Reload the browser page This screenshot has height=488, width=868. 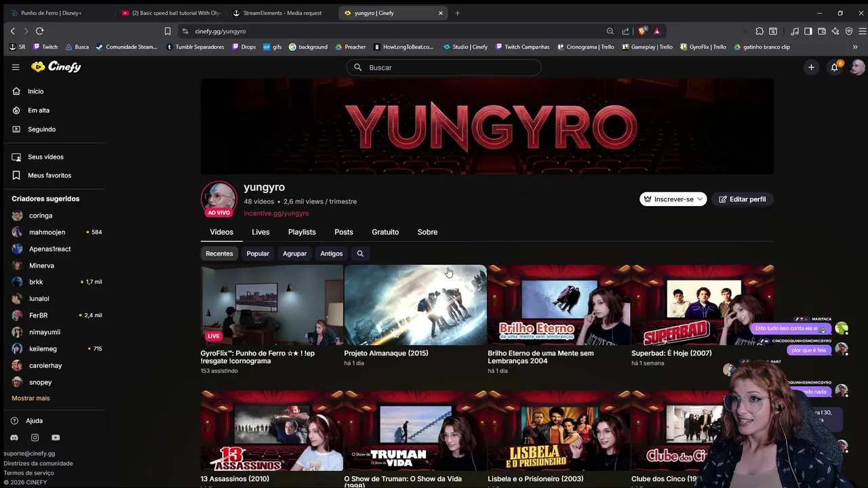(x=39, y=31)
